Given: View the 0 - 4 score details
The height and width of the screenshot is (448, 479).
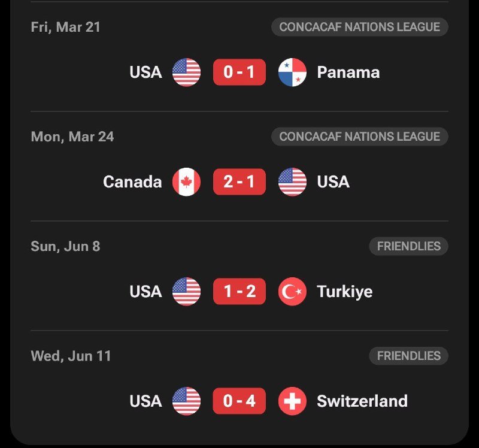Looking at the screenshot, I should point(239,401).
